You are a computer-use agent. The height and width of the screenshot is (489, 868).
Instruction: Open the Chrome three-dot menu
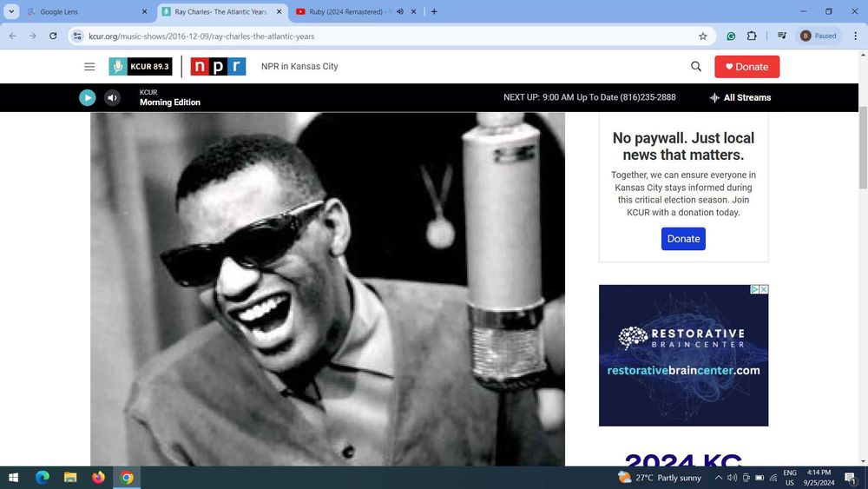click(x=855, y=36)
